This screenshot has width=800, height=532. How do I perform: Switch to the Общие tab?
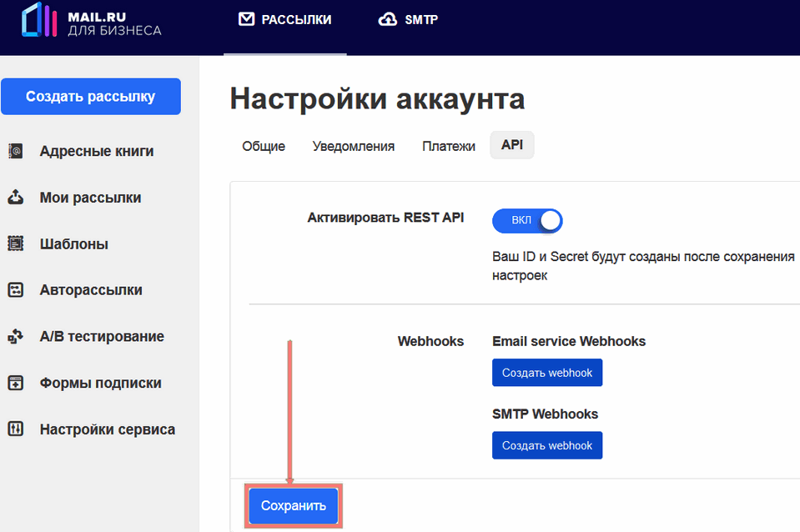pyautogui.click(x=263, y=145)
